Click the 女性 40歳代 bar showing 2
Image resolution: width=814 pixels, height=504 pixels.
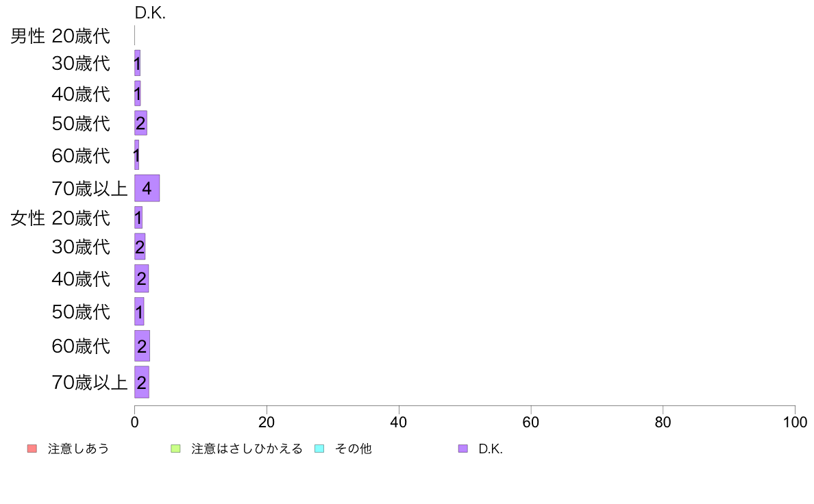coord(141,278)
